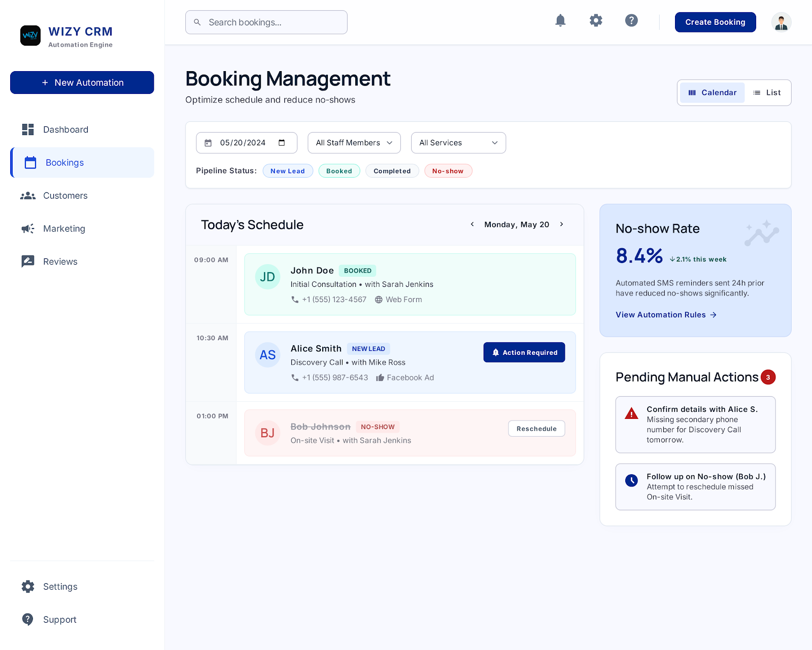Open the settings gear in the top bar
This screenshot has height=650, width=812.
coord(596,20)
